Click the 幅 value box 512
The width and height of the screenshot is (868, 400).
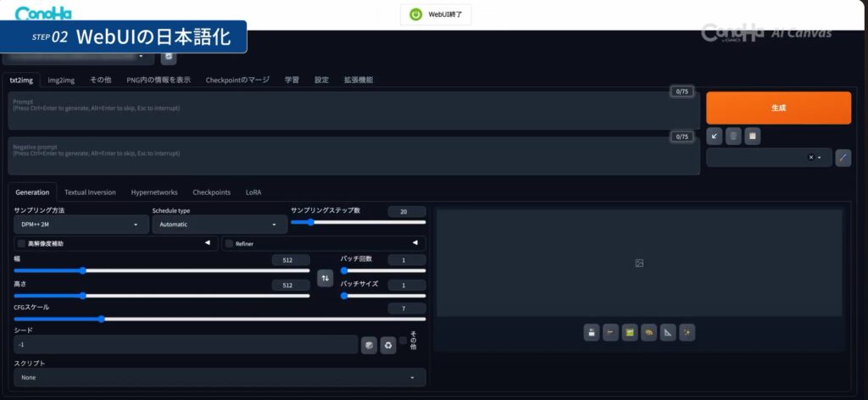click(x=291, y=260)
